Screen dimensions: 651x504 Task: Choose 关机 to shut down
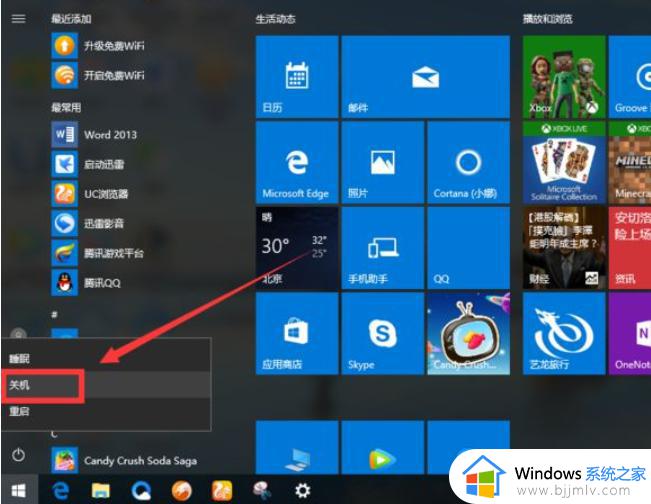(x=106, y=385)
